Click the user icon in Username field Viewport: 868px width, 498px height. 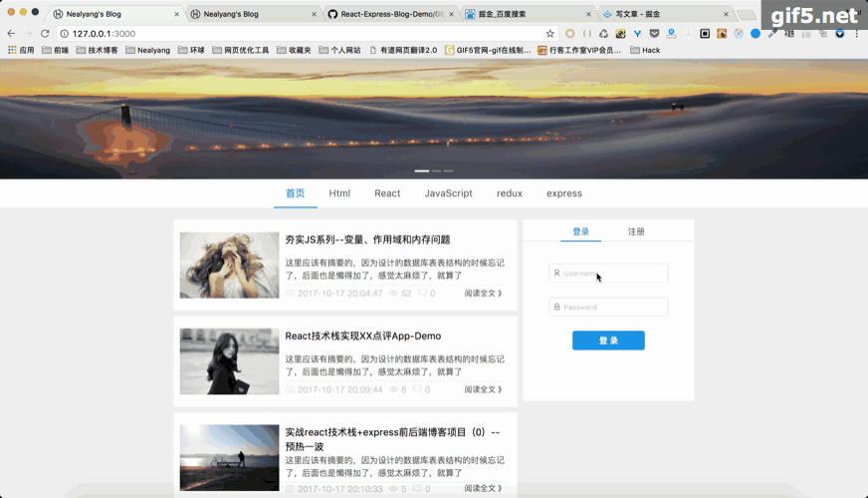556,273
